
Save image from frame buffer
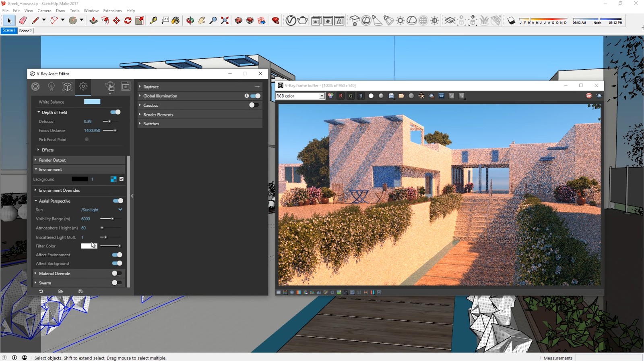pyautogui.click(x=391, y=96)
